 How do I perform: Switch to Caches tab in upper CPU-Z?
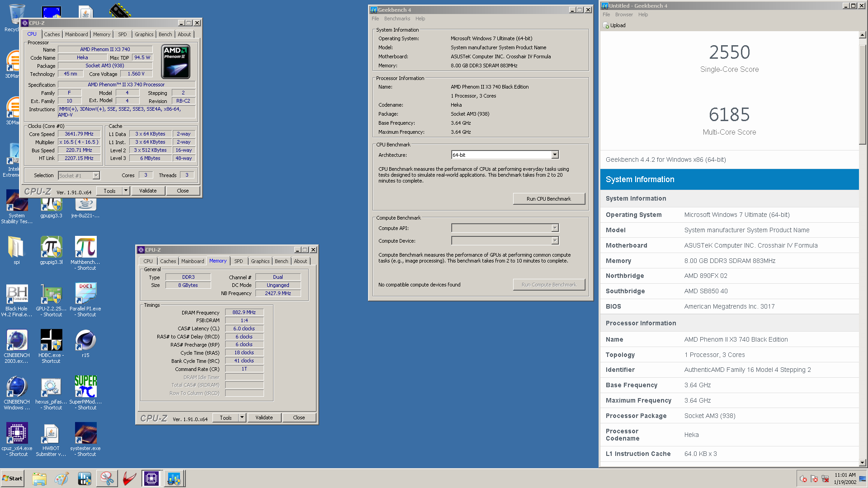coord(52,34)
